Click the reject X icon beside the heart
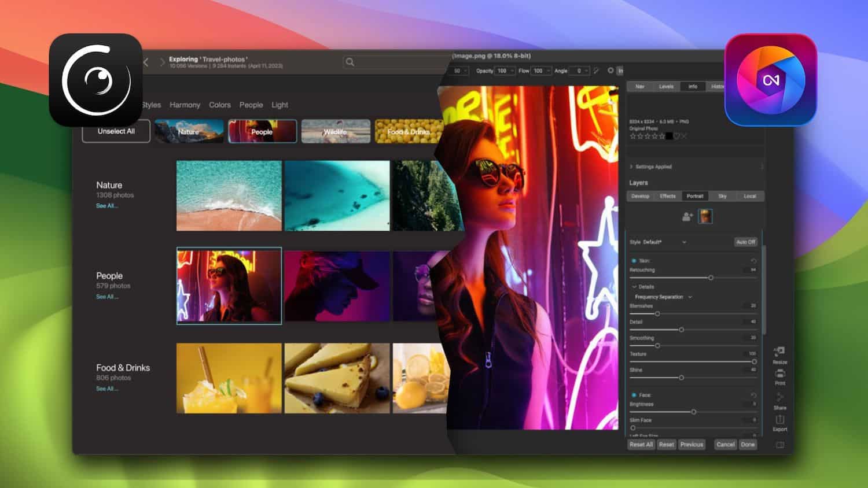The image size is (868, 488). 683,136
